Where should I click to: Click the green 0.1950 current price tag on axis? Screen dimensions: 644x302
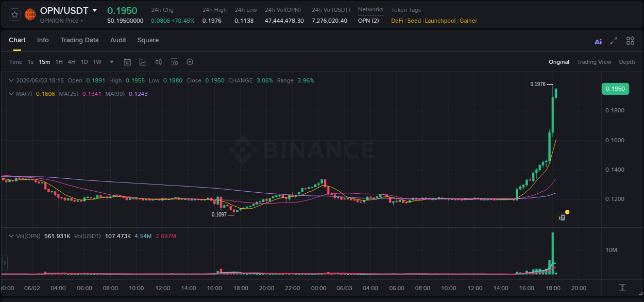click(x=616, y=89)
